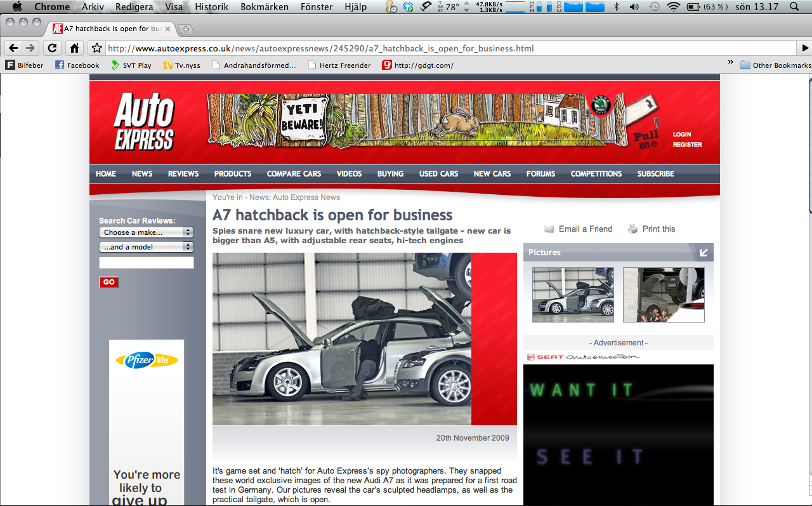Expand the Choose a make dropdown
This screenshot has width=812, height=506.
coord(147,232)
